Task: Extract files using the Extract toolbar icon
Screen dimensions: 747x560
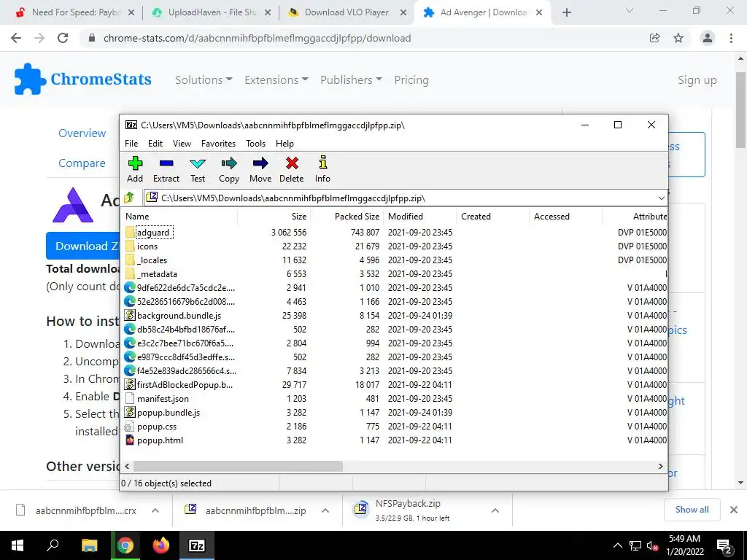Action: [x=166, y=169]
